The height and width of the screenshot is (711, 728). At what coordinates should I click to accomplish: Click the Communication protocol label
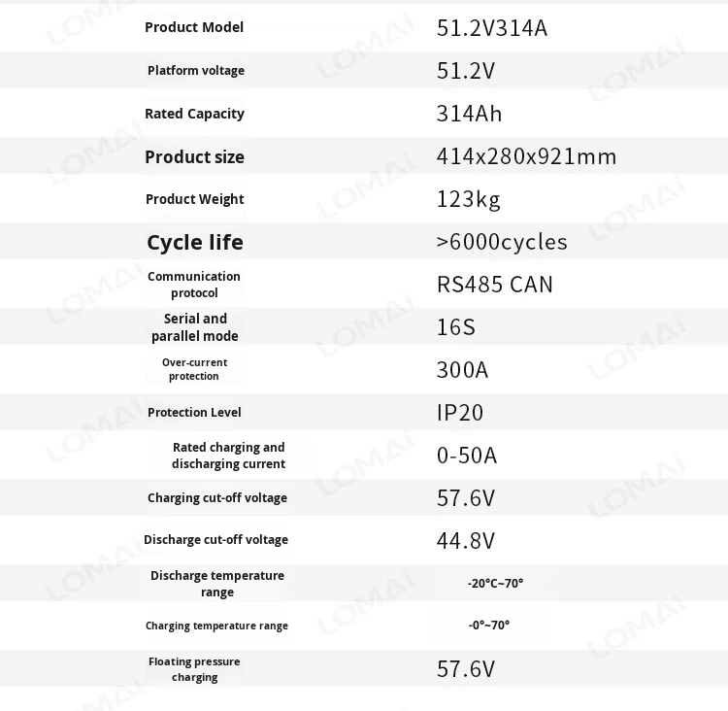[x=194, y=285]
